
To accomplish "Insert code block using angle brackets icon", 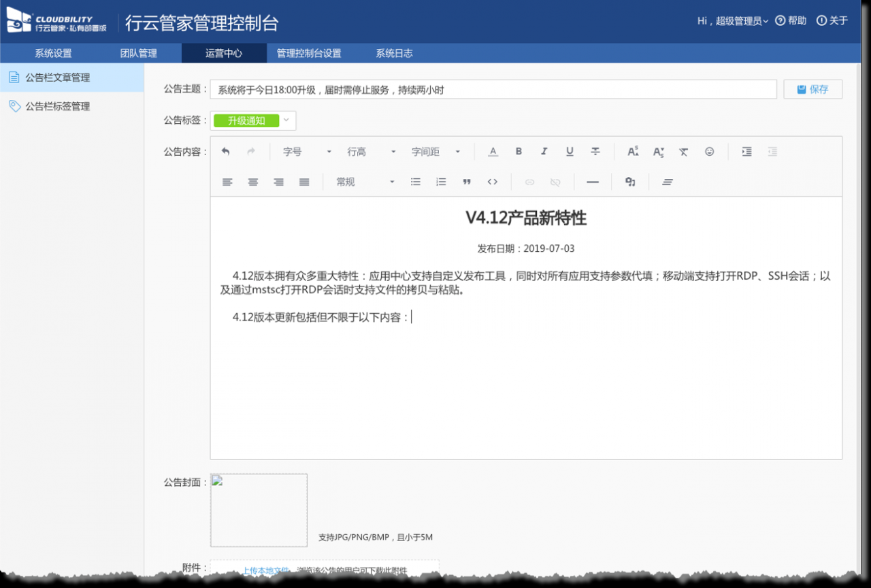I will click(x=493, y=182).
